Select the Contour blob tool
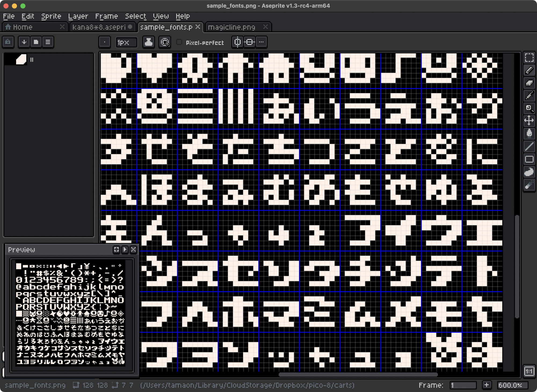This screenshot has height=392, width=537. (x=529, y=172)
